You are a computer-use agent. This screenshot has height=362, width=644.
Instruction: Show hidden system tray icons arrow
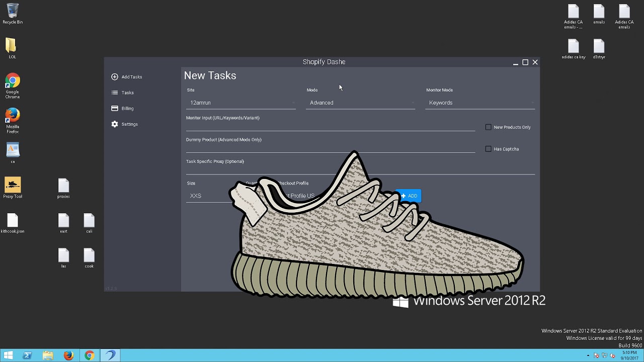pos(588,356)
